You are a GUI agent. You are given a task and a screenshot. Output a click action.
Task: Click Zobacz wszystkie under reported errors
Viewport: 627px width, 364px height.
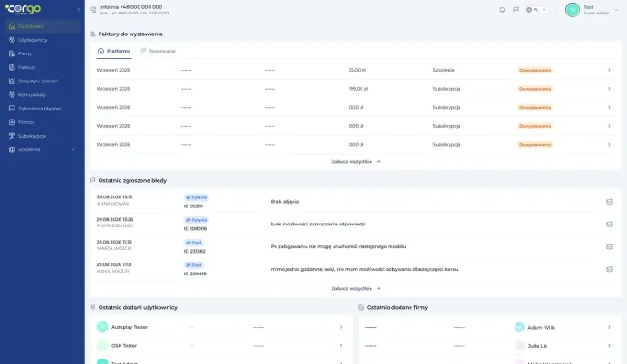point(355,289)
